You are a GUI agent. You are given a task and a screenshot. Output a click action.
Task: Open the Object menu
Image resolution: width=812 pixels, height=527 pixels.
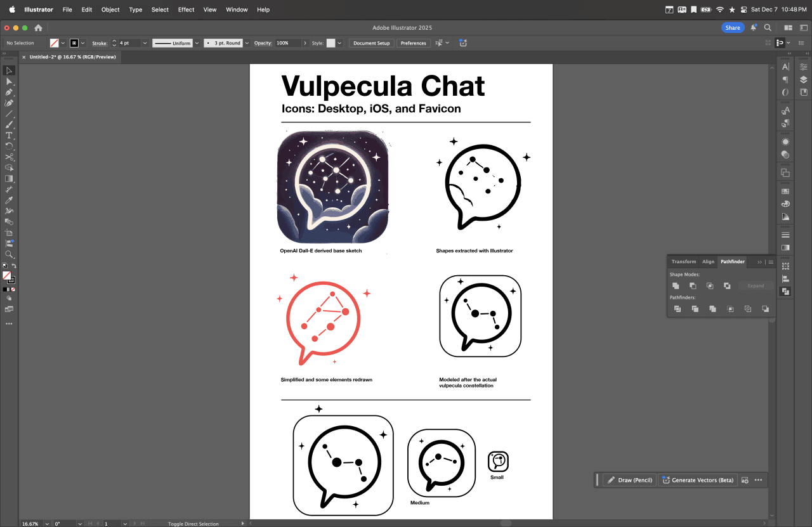point(110,10)
